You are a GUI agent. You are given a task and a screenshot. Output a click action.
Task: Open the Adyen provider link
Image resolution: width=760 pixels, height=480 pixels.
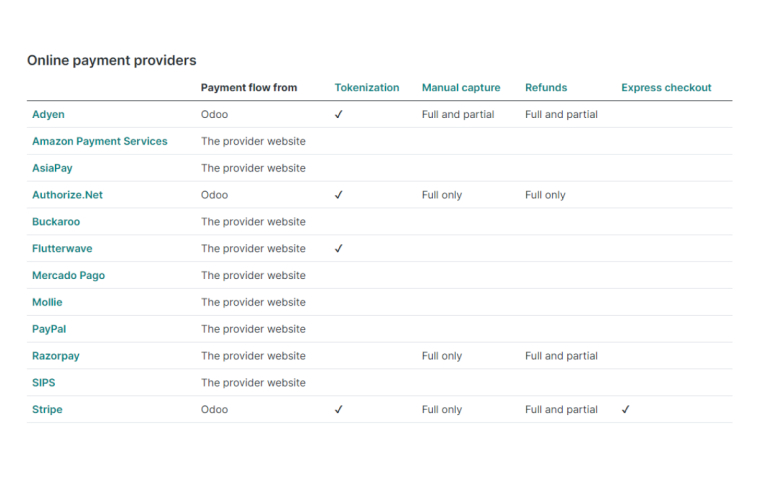pos(48,114)
